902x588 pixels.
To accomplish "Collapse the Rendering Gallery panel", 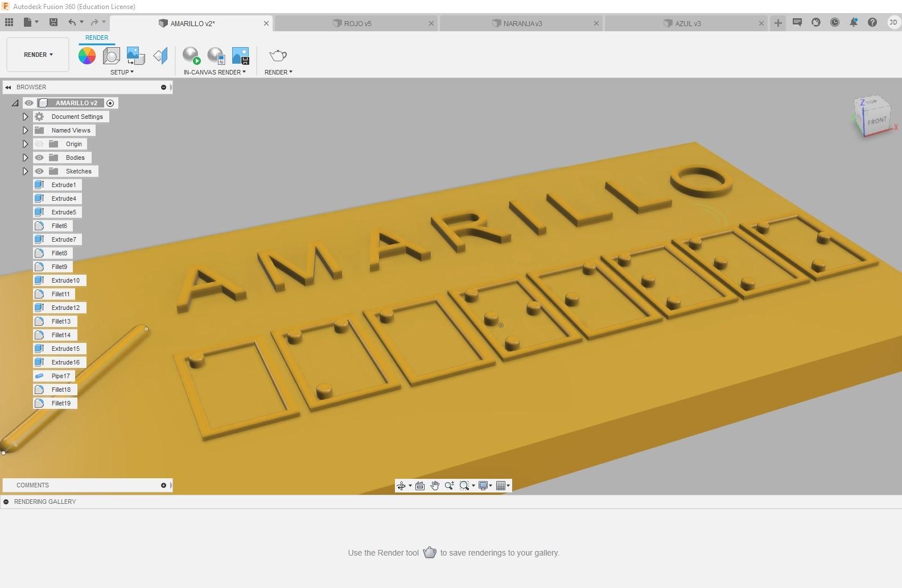I will (6, 502).
